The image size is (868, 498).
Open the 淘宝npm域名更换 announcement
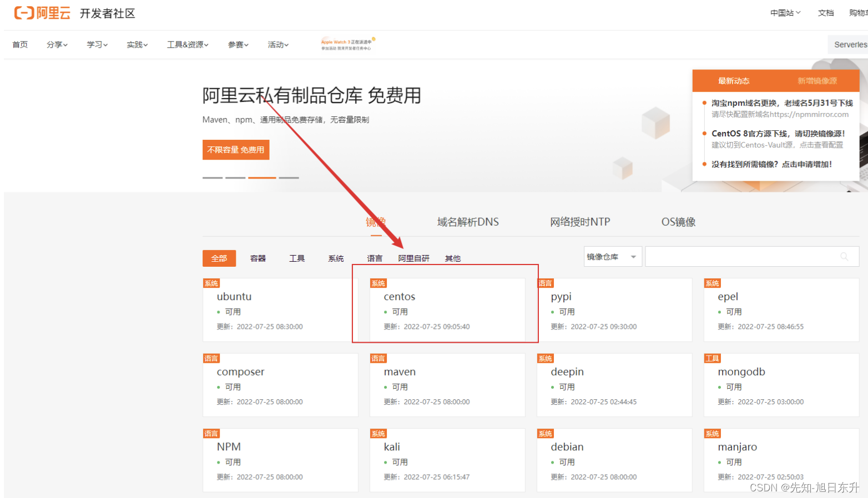click(x=782, y=103)
